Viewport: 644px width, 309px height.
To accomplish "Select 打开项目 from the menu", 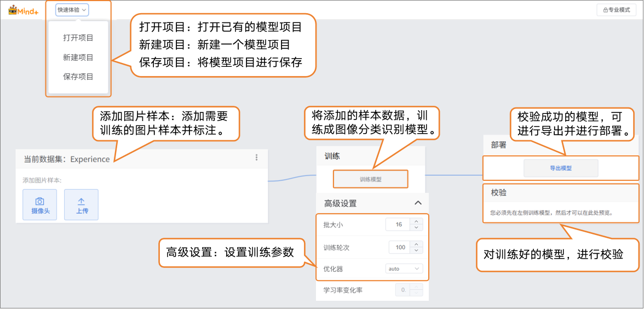I will [x=78, y=38].
